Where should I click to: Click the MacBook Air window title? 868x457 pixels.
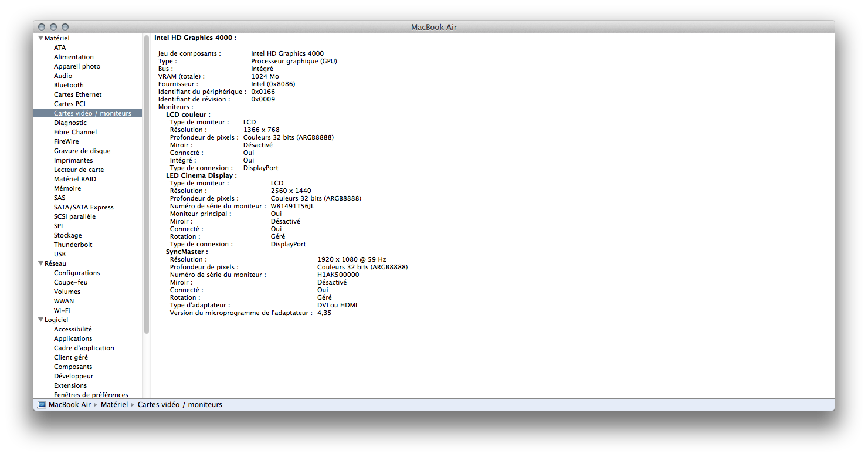pos(434,27)
